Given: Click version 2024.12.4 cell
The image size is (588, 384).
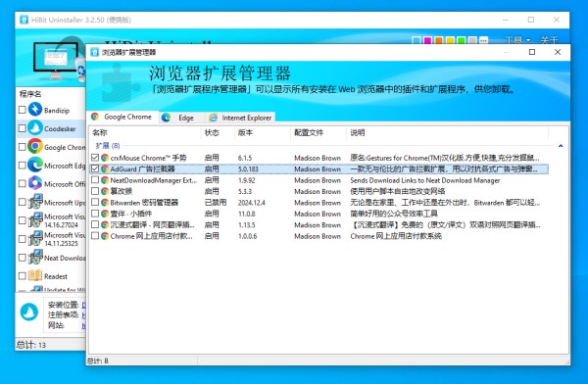Looking at the screenshot, I should 251,203.
